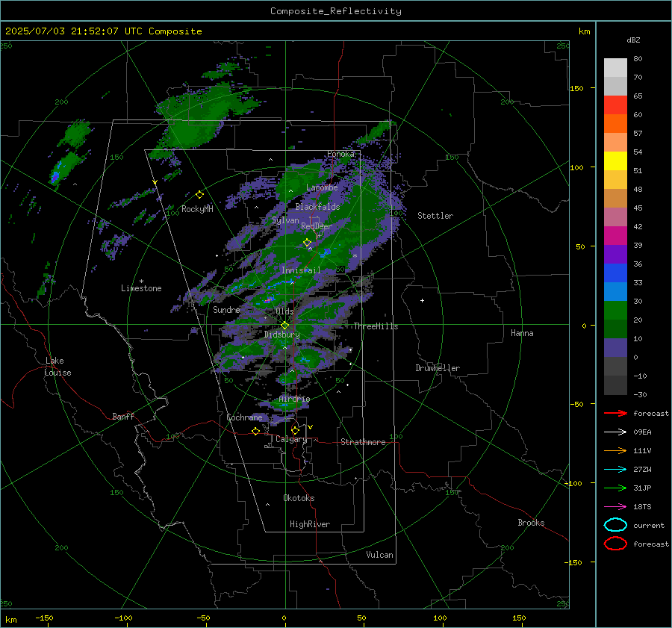This screenshot has width=672, height=628.
Task: Click the Okotoks label
Action: point(299,498)
